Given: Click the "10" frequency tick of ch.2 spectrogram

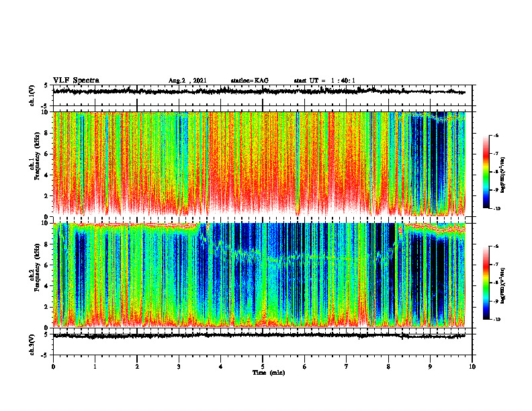Looking at the screenshot, I should [46, 223].
